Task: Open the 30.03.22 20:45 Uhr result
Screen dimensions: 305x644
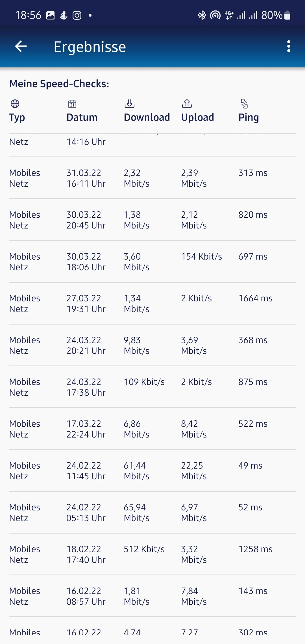Action: coord(152,220)
